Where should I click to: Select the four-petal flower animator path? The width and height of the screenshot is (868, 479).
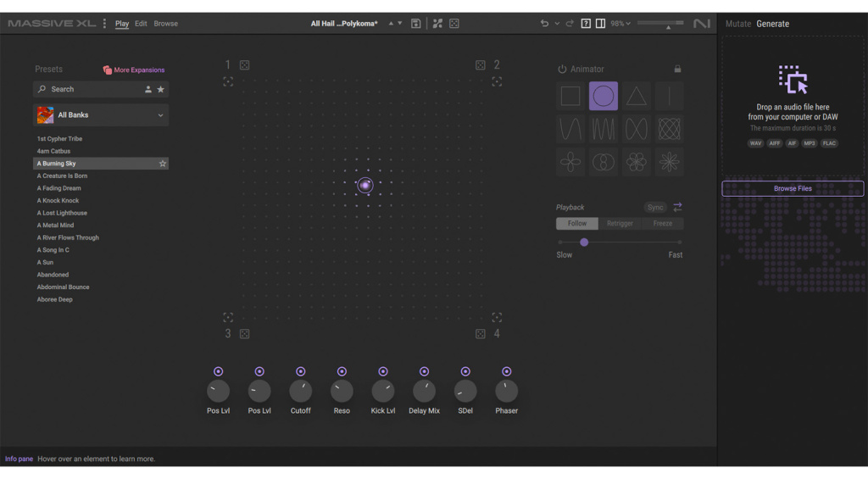(x=570, y=162)
